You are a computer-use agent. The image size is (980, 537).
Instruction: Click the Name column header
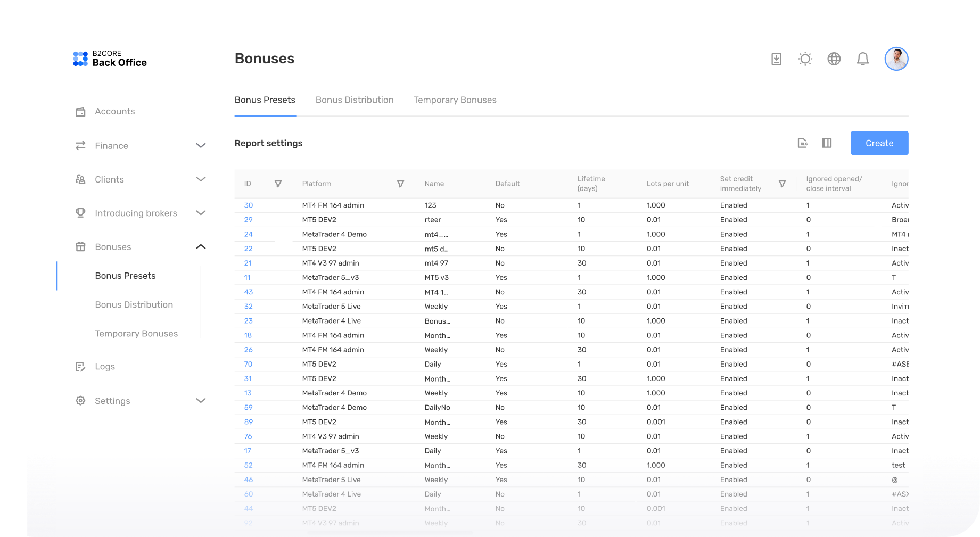coord(434,184)
